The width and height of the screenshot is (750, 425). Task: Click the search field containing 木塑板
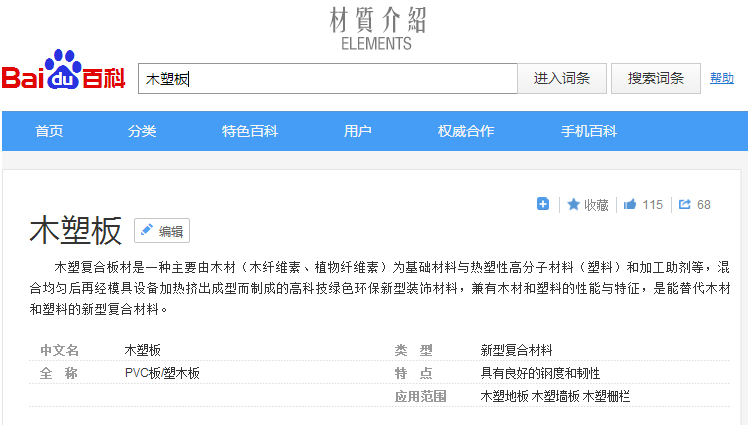pos(328,78)
